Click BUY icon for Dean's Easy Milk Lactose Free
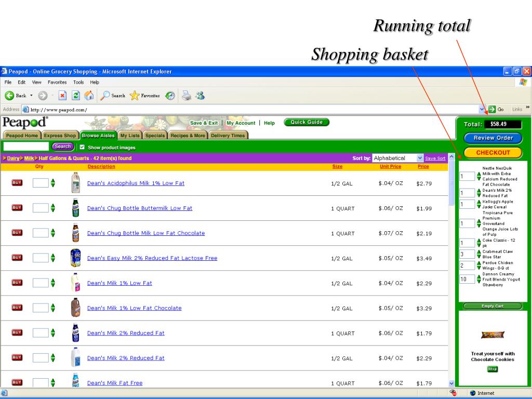The image size is (532, 399). 17,258
